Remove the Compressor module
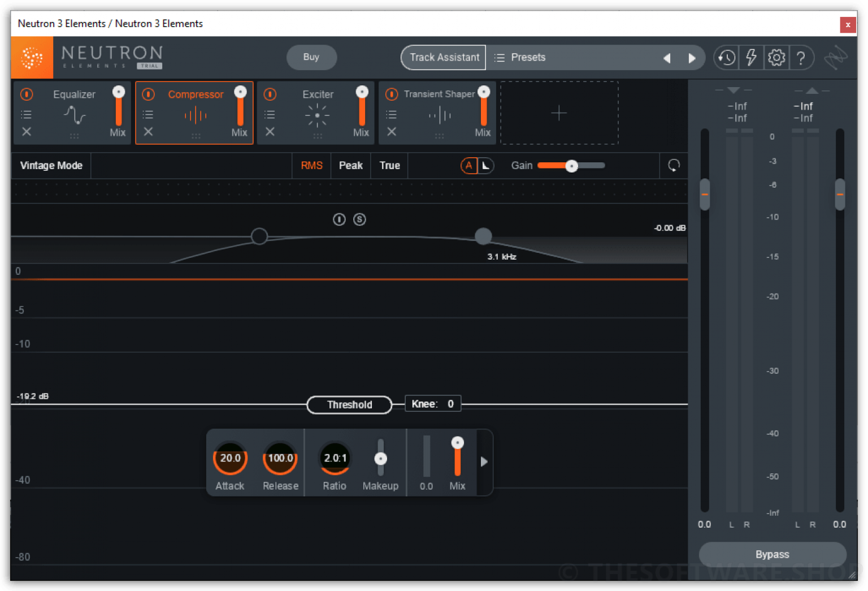868x591 pixels. 148,132
